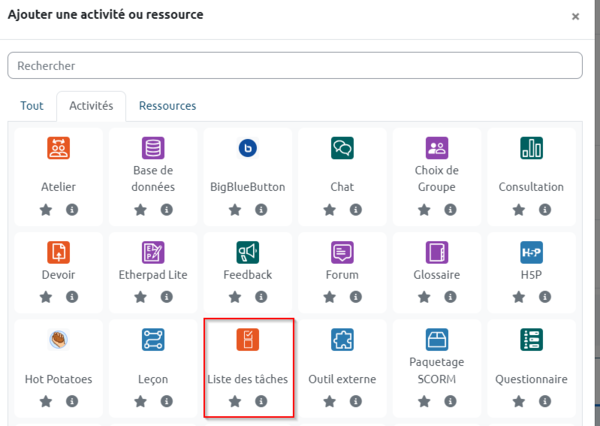
Task: Pick the Outil externe puzzle icon
Action: click(342, 339)
